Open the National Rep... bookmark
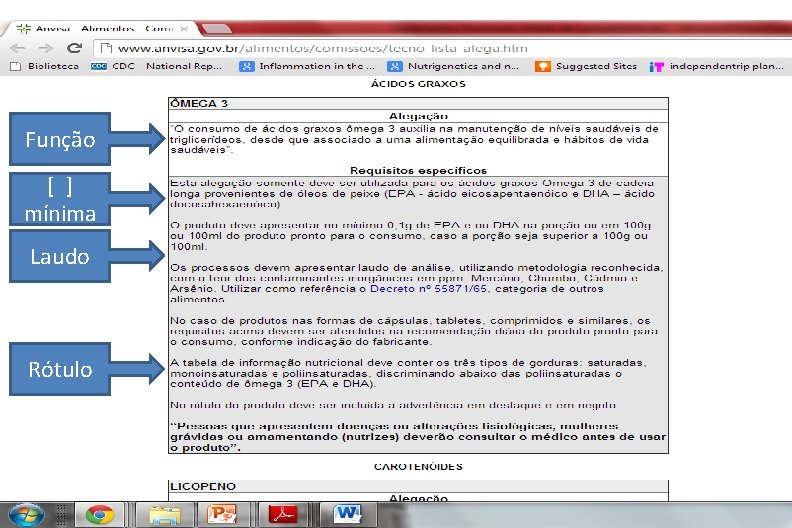Screen dimensions: 792x528 (x=184, y=66)
